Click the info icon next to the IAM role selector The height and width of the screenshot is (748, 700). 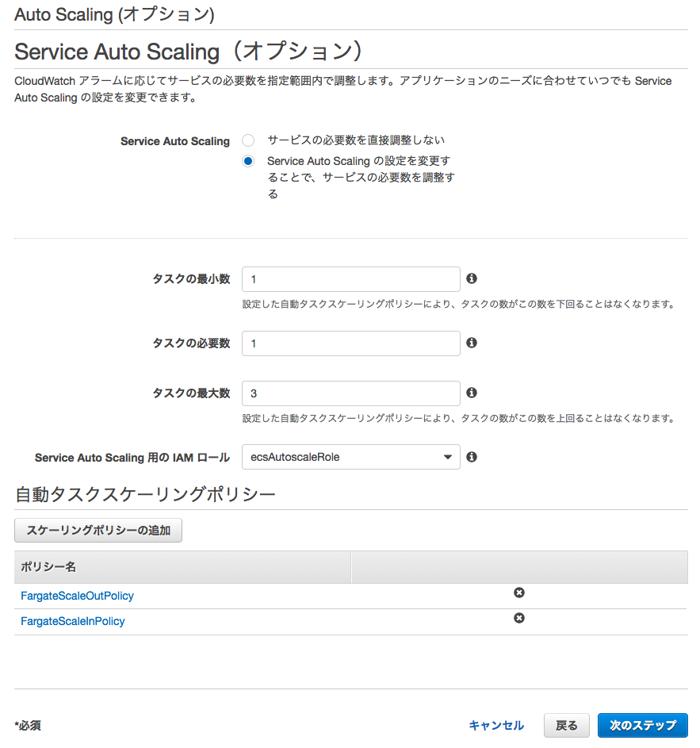[472, 456]
